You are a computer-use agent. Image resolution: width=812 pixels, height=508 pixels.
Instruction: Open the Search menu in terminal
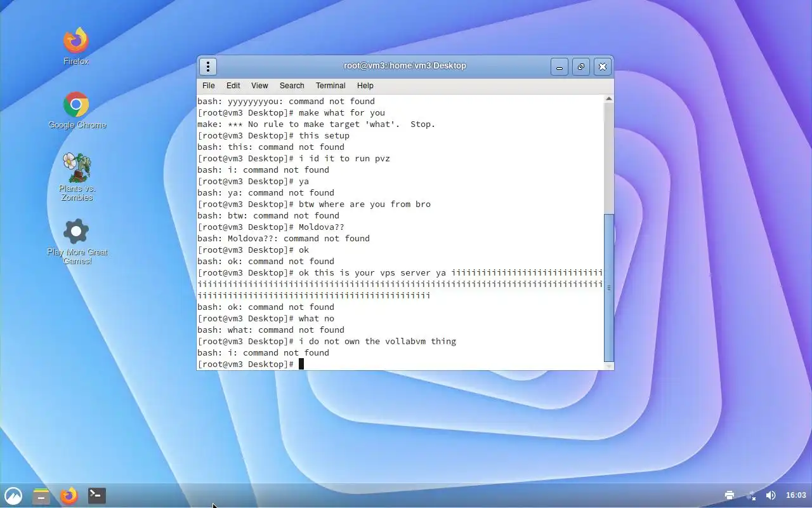point(292,86)
